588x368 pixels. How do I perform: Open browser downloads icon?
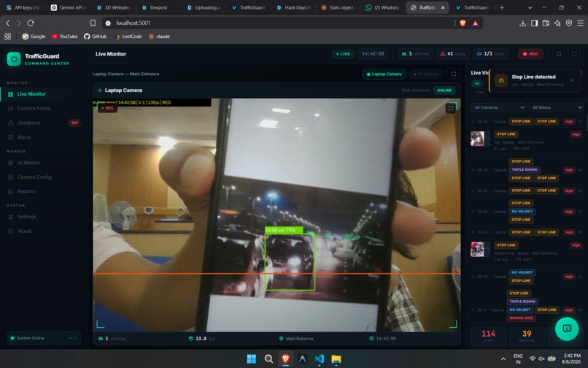(523, 23)
